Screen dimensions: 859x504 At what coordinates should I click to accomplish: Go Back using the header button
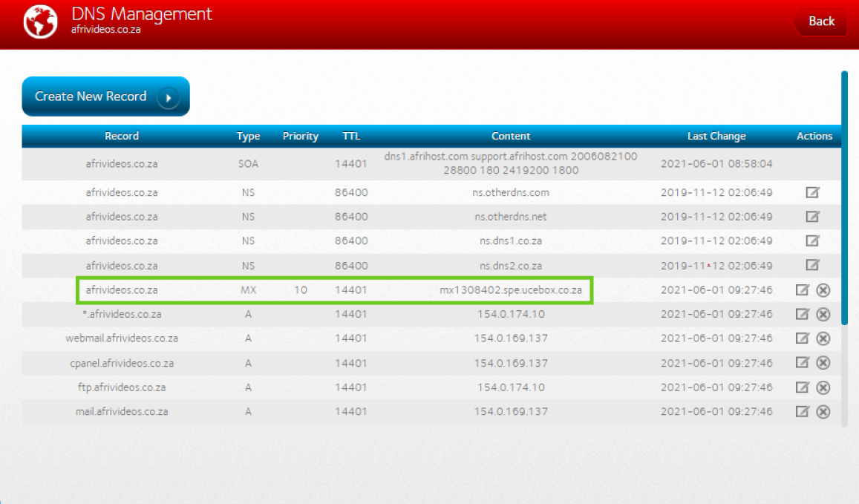[x=820, y=22]
